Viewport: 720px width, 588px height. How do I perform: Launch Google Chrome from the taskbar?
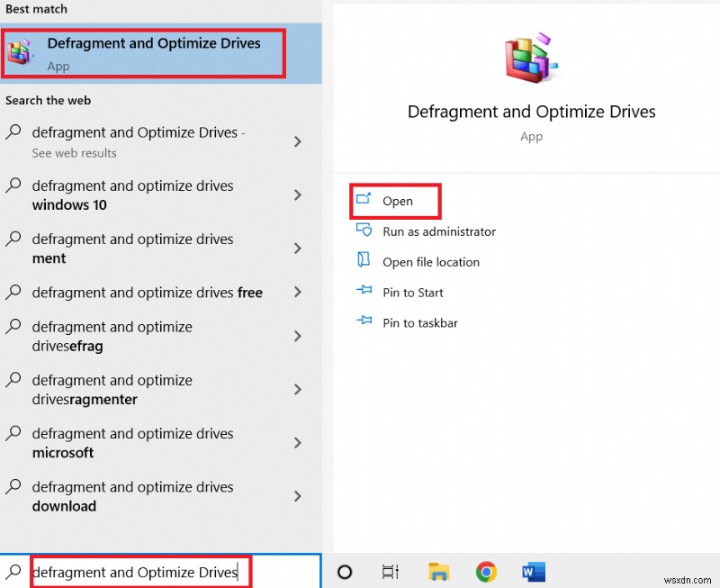486,572
